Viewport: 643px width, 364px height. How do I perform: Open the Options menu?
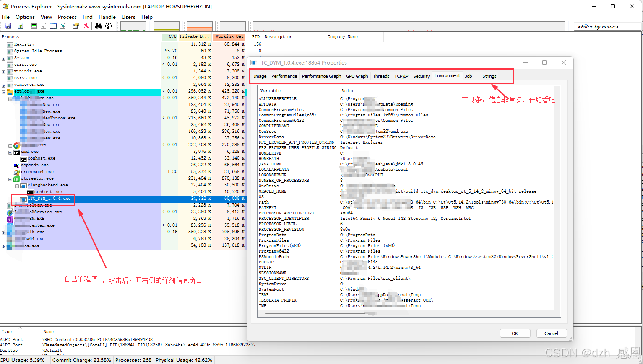(x=25, y=17)
